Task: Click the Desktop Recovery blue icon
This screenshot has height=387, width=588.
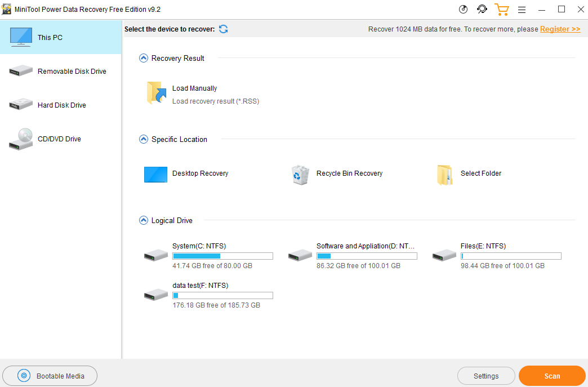Action: click(x=155, y=175)
